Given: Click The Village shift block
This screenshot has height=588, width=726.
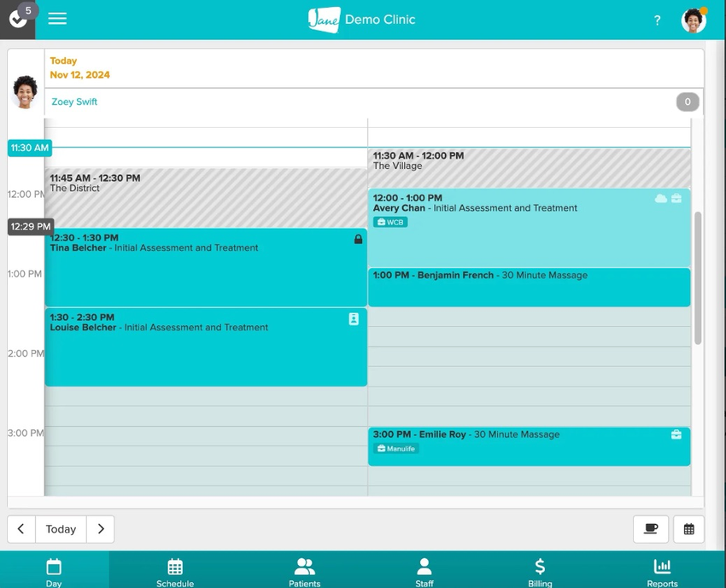Looking at the screenshot, I should click(530, 168).
